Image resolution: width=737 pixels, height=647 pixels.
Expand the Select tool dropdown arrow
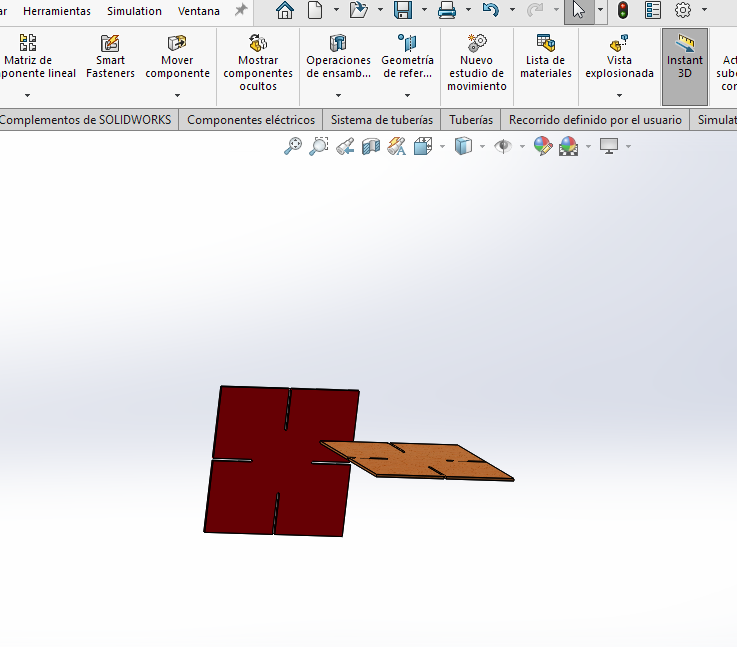[x=600, y=10]
